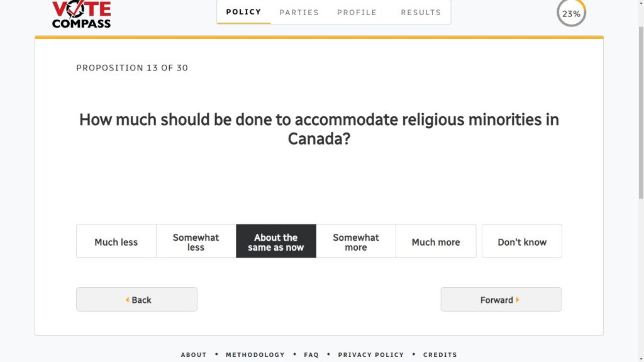Go to previous proposition with Back button

tap(137, 299)
